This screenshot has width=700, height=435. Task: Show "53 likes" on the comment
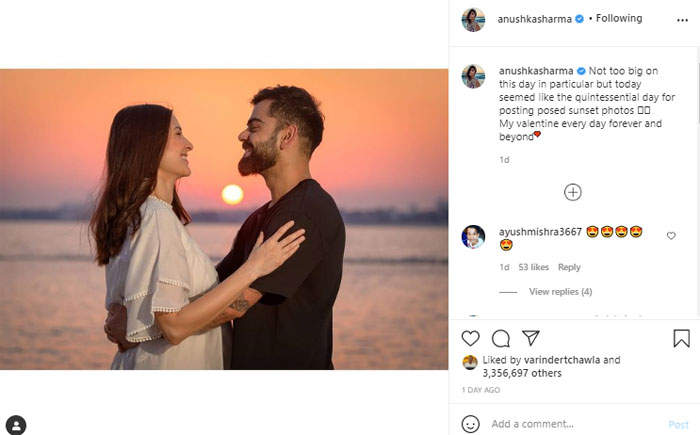tap(534, 267)
